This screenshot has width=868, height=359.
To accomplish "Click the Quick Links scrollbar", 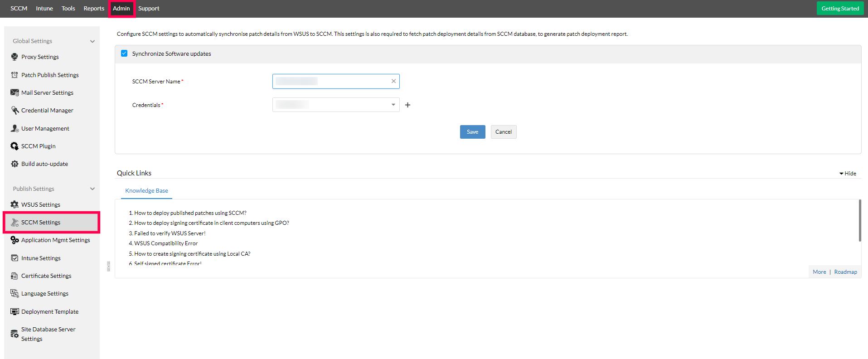I will [860, 221].
